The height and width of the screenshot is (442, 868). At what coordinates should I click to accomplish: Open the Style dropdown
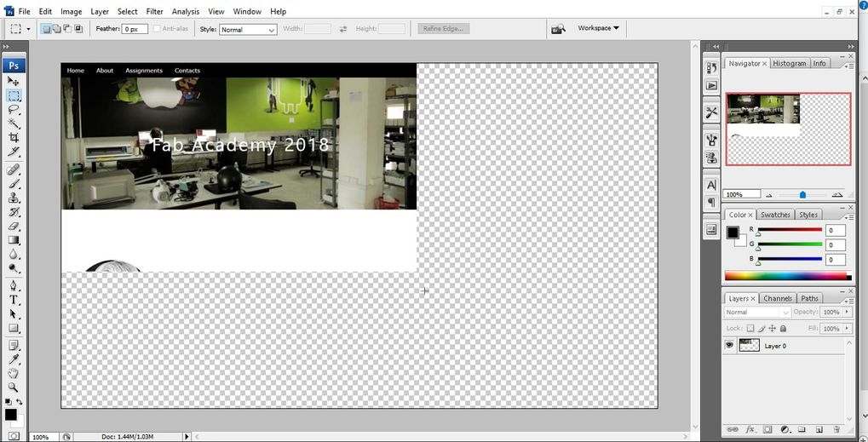click(x=248, y=29)
